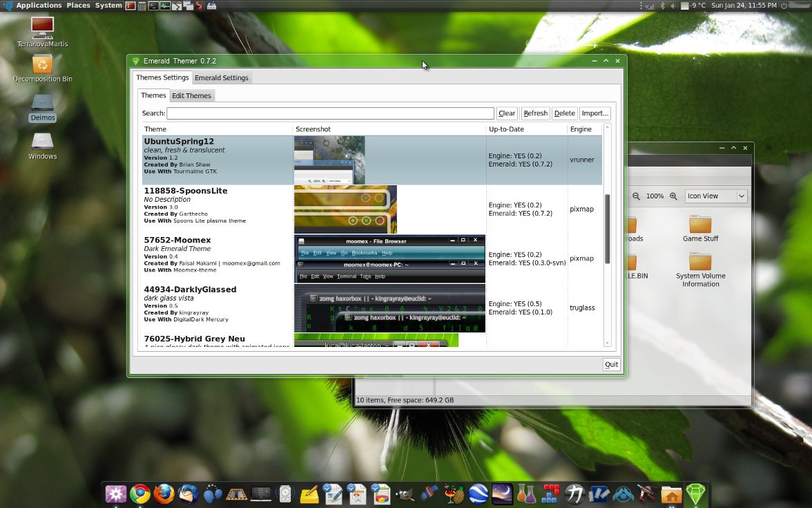Open the pie chart spreadsheet dock icon
The width and height of the screenshot is (812, 508).
tap(382, 493)
